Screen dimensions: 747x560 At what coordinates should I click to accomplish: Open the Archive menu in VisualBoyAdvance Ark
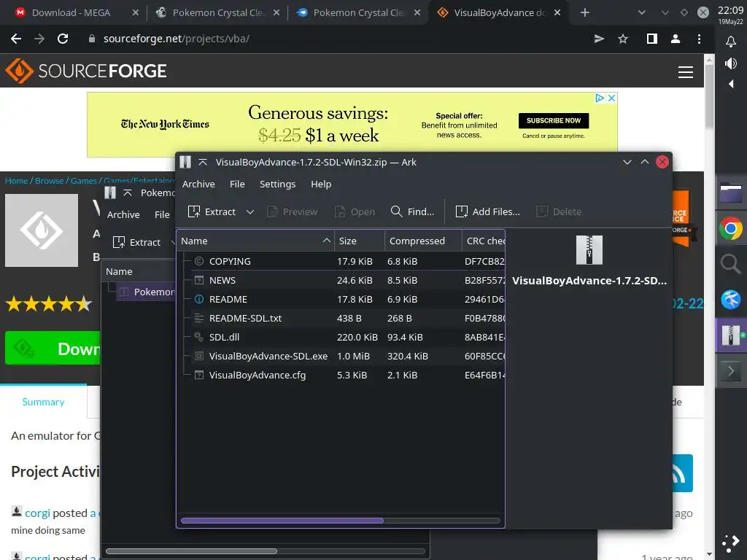coord(198,184)
